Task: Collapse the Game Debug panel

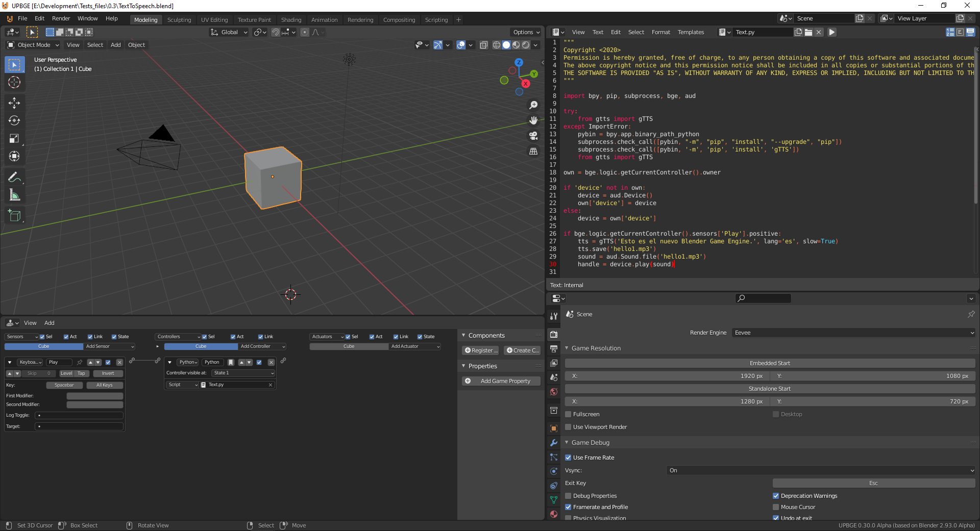Action: 567,442
